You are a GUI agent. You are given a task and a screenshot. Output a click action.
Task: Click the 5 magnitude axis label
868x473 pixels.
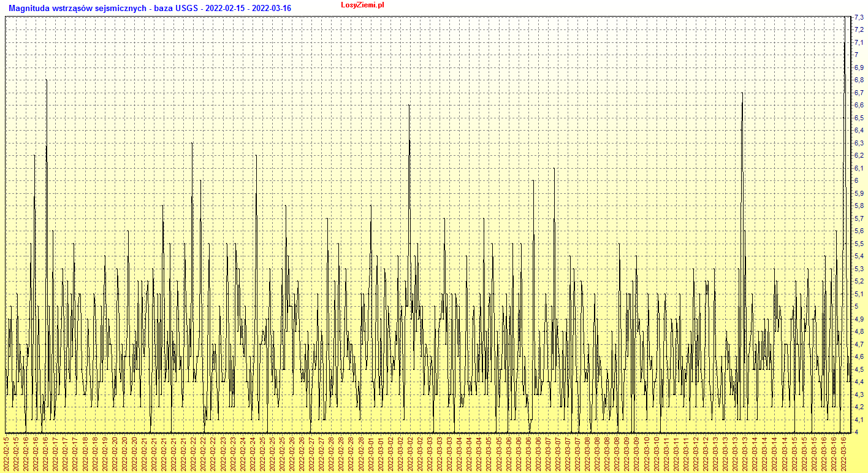tap(856, 307)
